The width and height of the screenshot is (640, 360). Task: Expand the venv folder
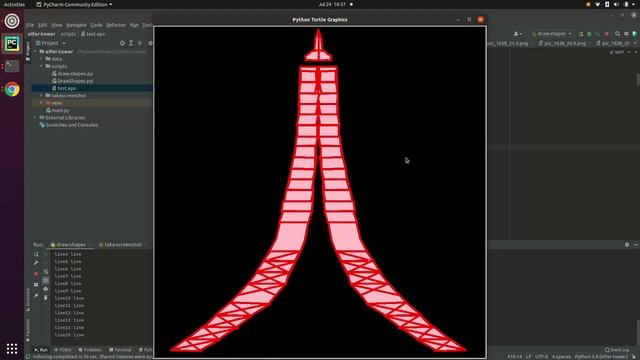click(42, 103)
